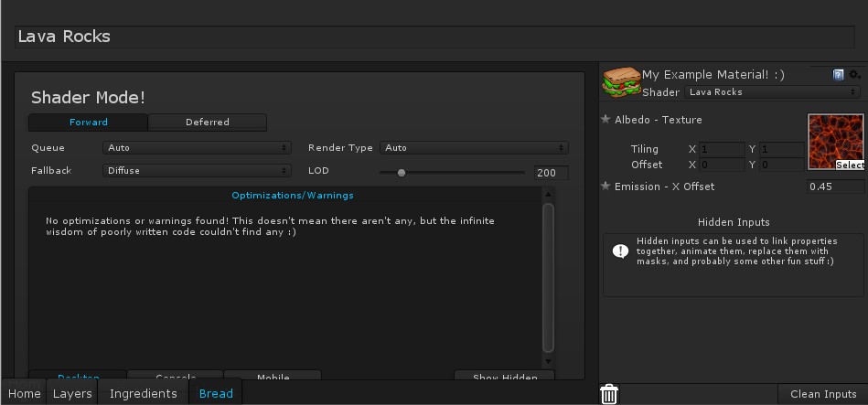Click the Emission X Offset value field
The width and height of the screenshot is (868, 405).
point(835,187)
